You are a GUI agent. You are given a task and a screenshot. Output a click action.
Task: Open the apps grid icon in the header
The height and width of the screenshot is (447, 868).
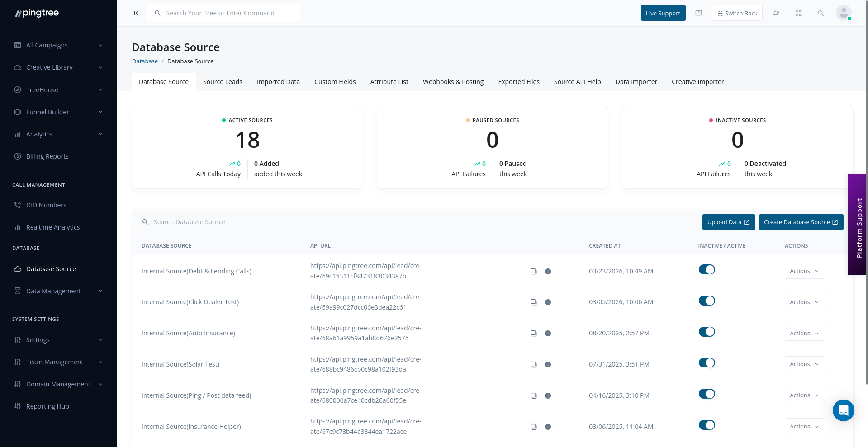pos(798,13)
